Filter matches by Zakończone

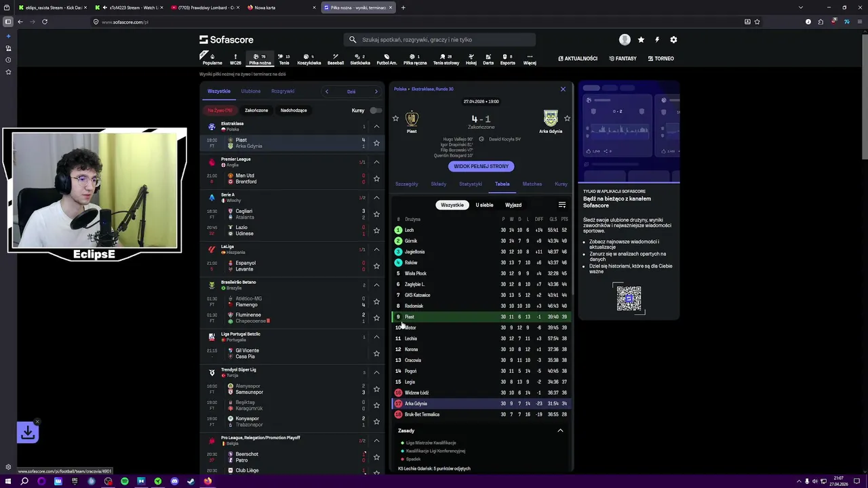(x=256, y=110)
